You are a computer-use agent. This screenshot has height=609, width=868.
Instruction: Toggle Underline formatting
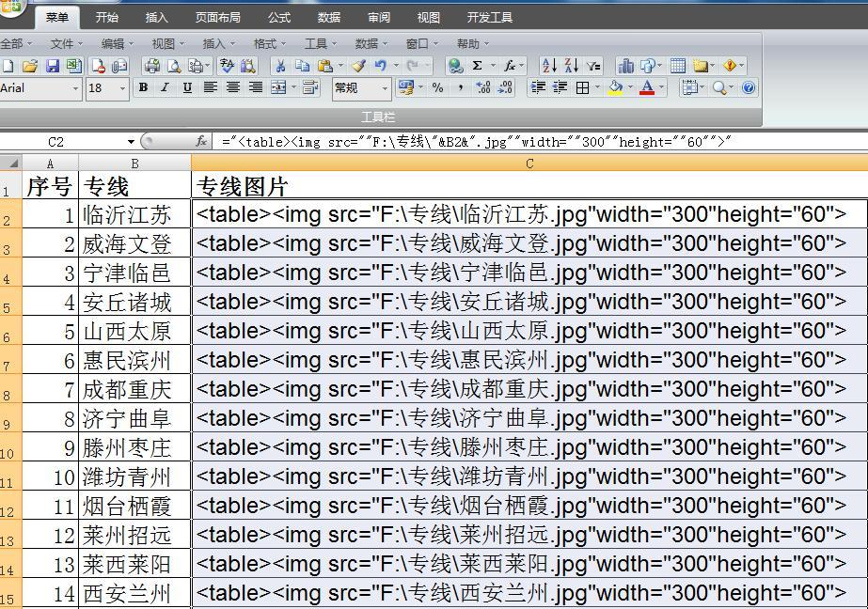(188, 87)
